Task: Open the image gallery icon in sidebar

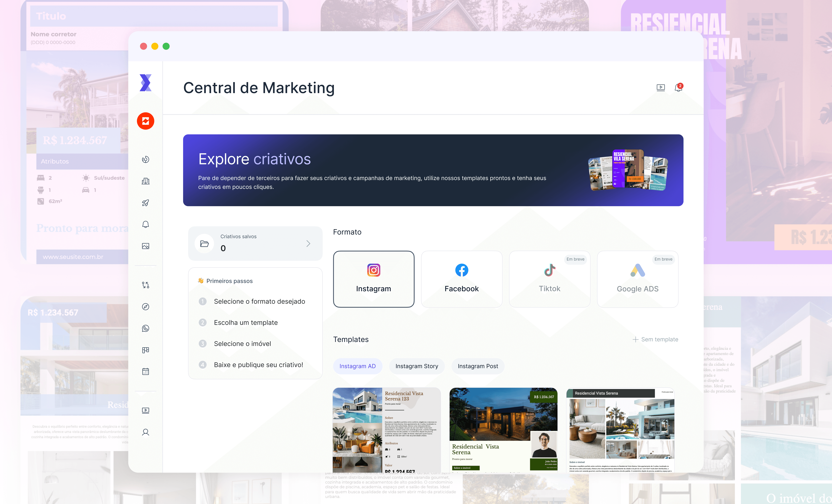Action: pyautogui.click(x=146, y=246)
